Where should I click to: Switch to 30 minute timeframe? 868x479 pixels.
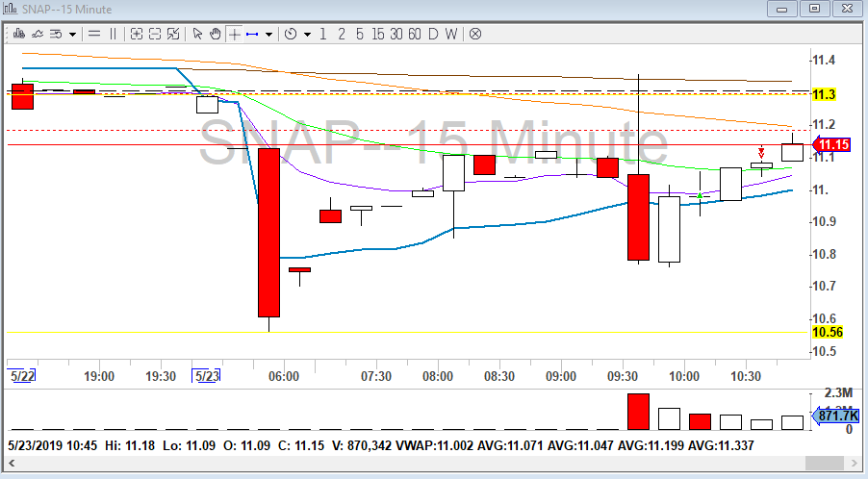396,34
